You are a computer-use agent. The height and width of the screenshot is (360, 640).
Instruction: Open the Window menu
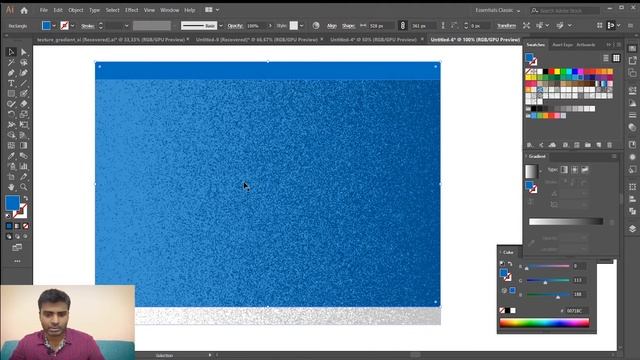click(169, 10)
